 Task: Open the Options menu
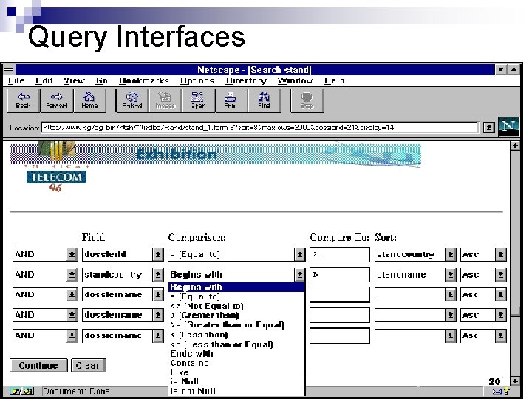click(x=197, y=81)
